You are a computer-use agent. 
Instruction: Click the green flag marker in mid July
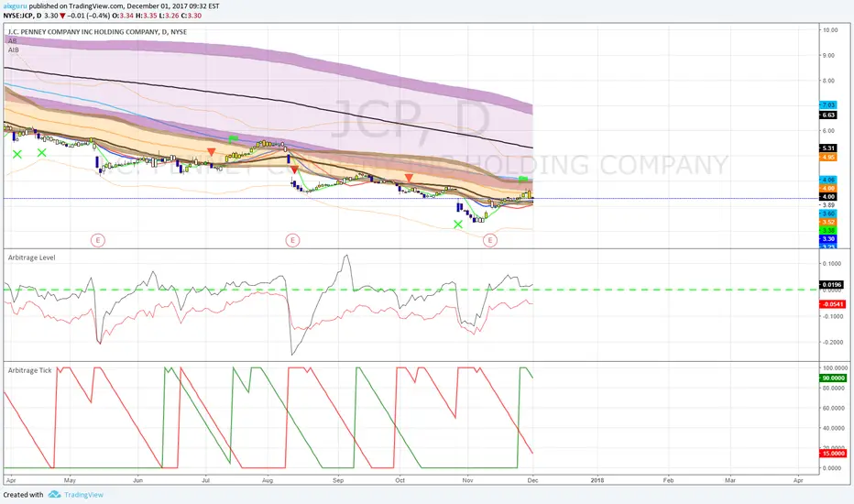pos(233,139)
